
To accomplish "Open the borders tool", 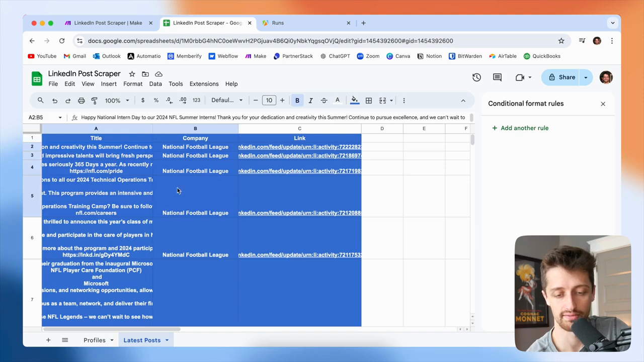I will coord(369,101).
